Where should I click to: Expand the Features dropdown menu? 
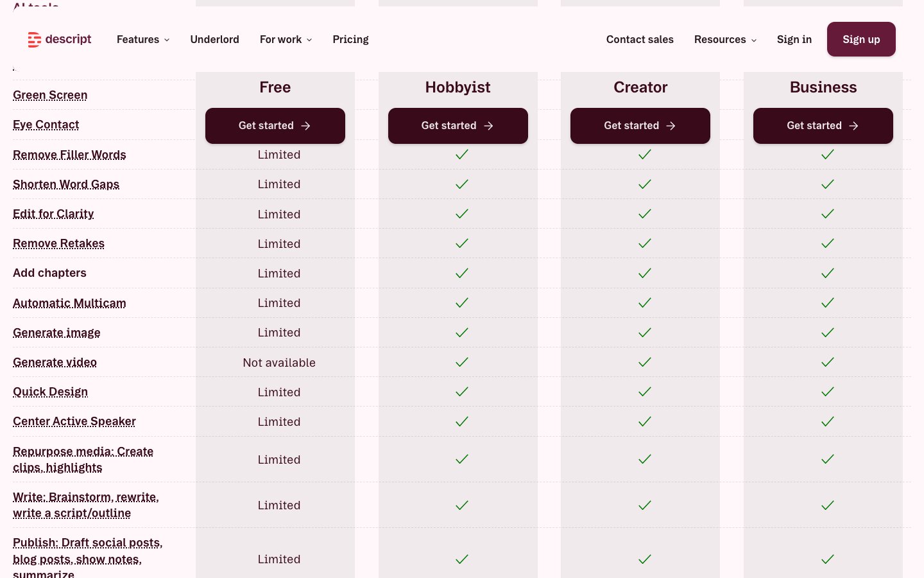pos(142,40)
